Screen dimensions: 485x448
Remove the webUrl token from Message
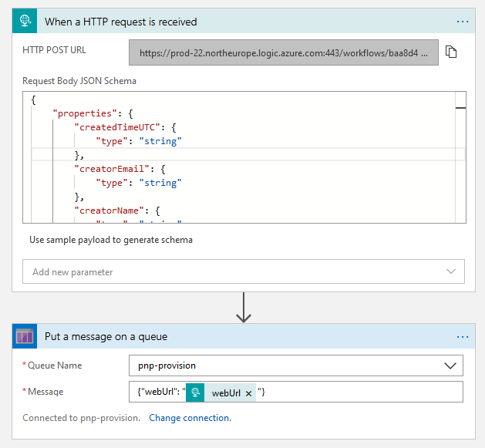click(248, 393)
